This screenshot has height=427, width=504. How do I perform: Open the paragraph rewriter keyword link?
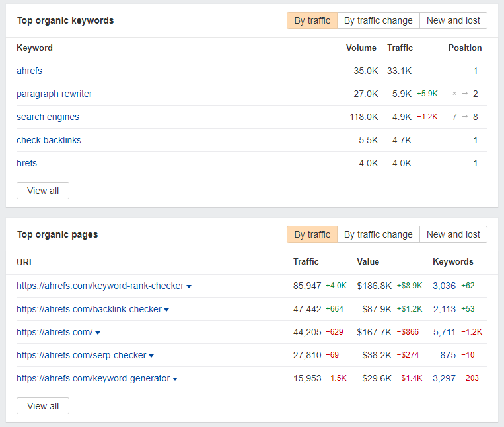click(x=54, y=94)
